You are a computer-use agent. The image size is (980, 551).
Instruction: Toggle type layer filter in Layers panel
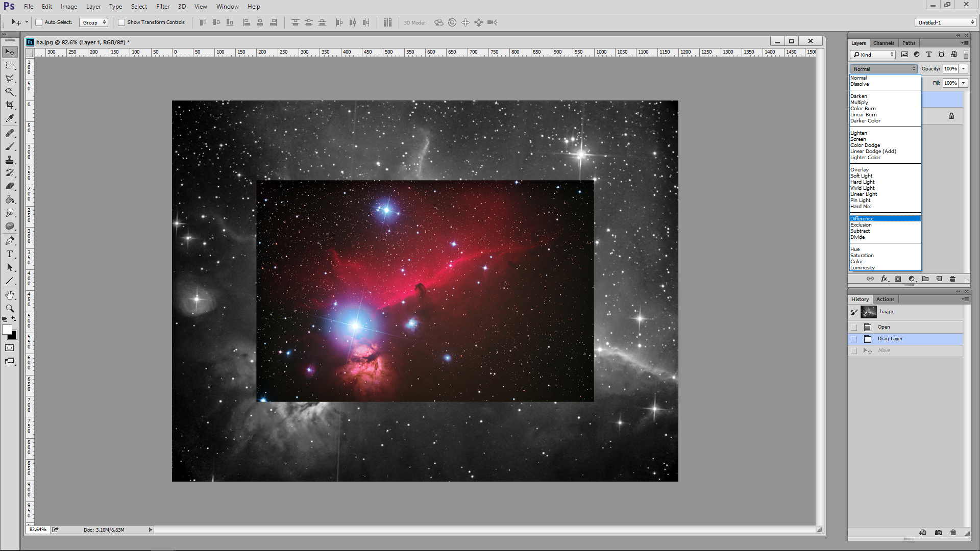tap(929, 55)
